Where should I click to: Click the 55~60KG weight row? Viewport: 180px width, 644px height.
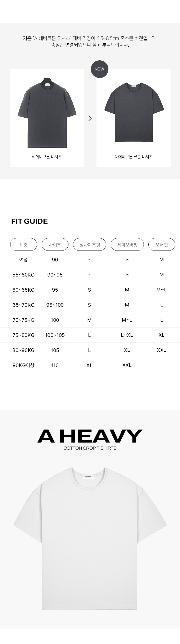[x=23, y=275]
